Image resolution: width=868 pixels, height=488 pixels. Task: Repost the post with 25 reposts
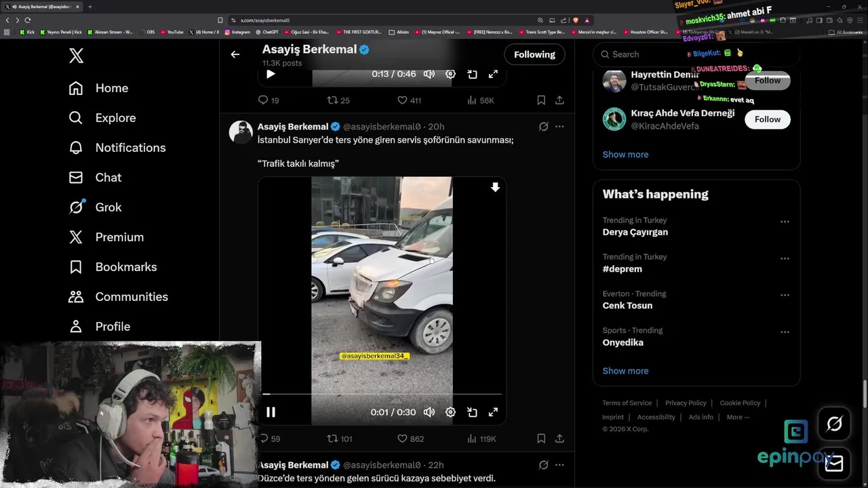click(x=338, y=100)
